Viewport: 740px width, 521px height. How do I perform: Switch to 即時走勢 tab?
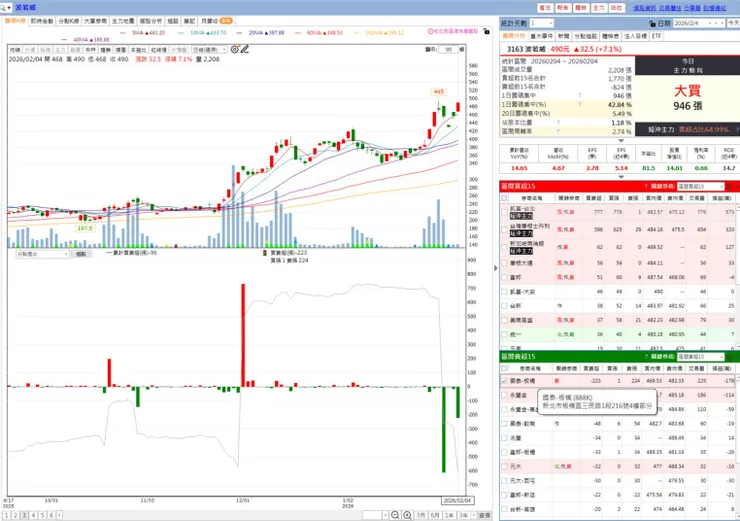pos(42,21)
